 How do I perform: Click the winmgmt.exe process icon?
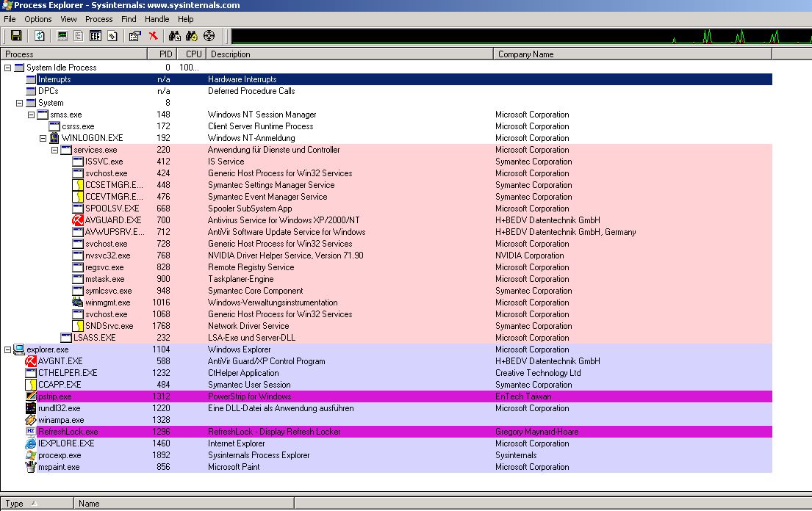tap(78, 302)
